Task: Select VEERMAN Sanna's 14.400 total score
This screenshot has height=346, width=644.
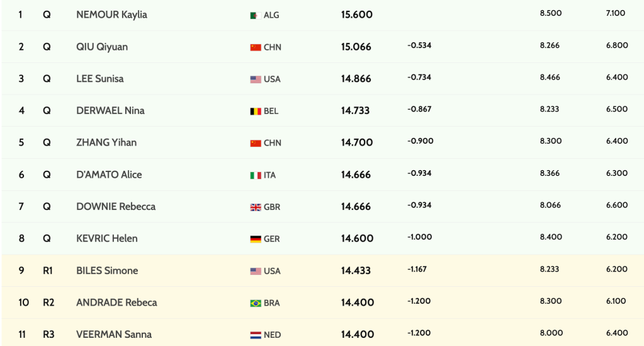Action: (x=356, y=335)
